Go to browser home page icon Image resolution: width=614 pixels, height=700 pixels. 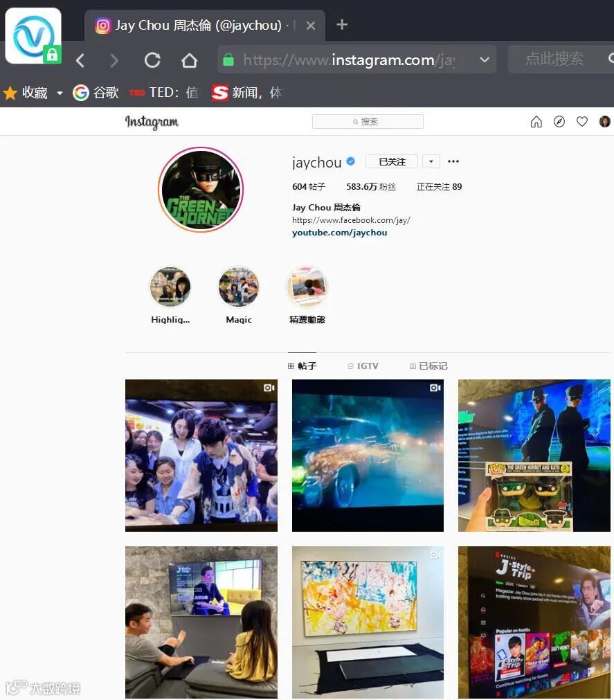click(x=189, y=60)
